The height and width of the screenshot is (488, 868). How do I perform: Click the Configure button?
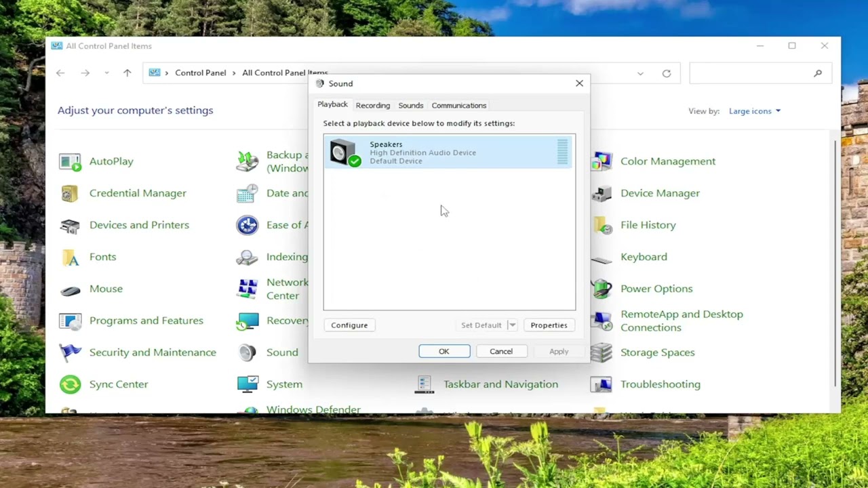click(349, 325)
